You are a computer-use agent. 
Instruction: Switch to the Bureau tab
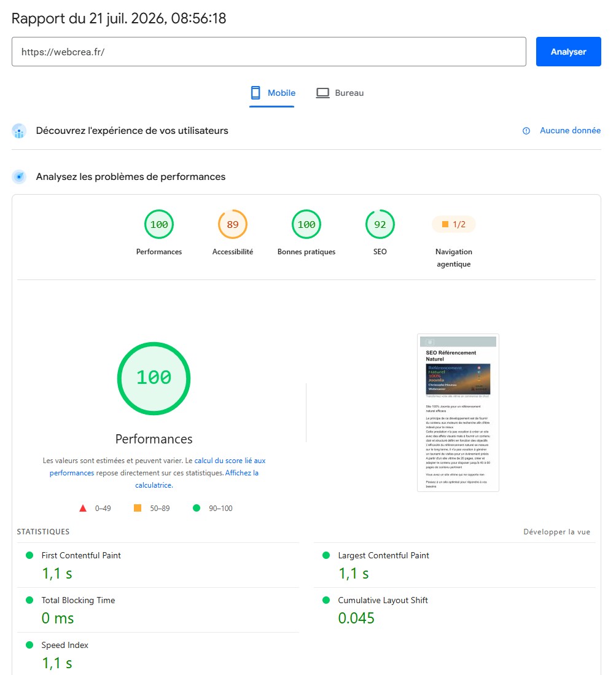click(x=340, y=93)
